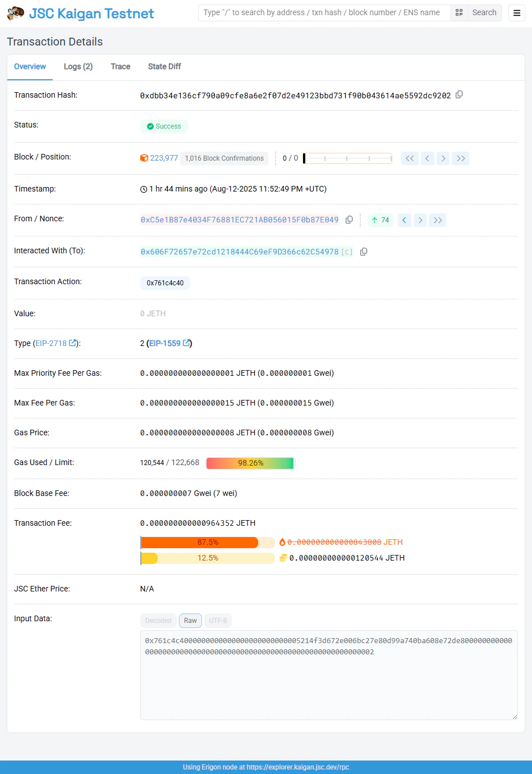Click the burnt fee flame icon
Screen dimensions: 532x774
coord(282,542)
